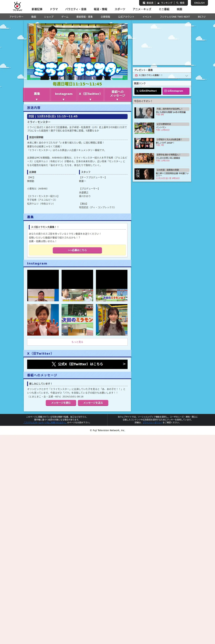Open Instagram post showing man in gray sweater
215x644 pixels.
pos(43,286)
